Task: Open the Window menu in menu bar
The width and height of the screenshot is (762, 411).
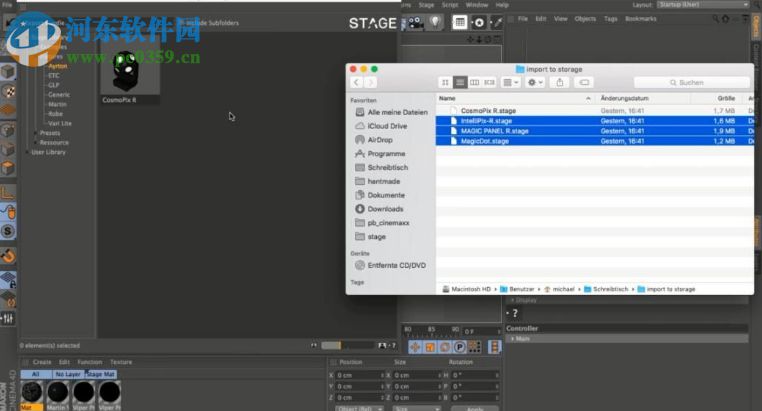Action: [x=477, y=5]
